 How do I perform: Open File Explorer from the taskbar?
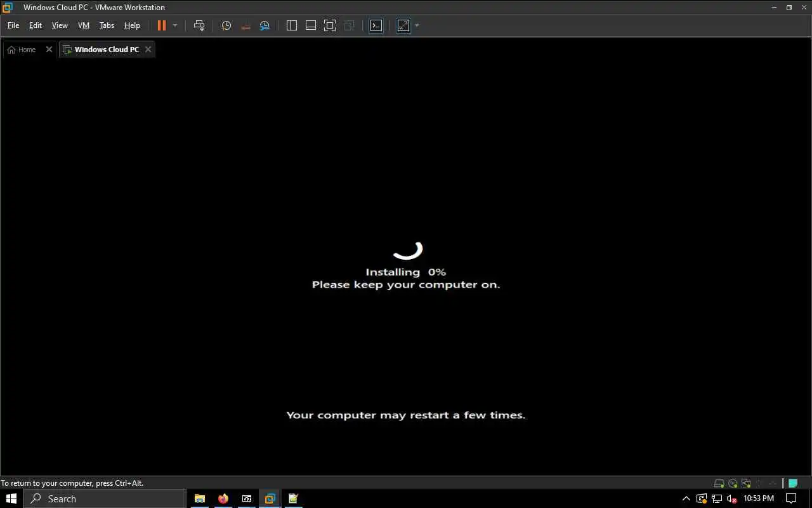[200, 498]
